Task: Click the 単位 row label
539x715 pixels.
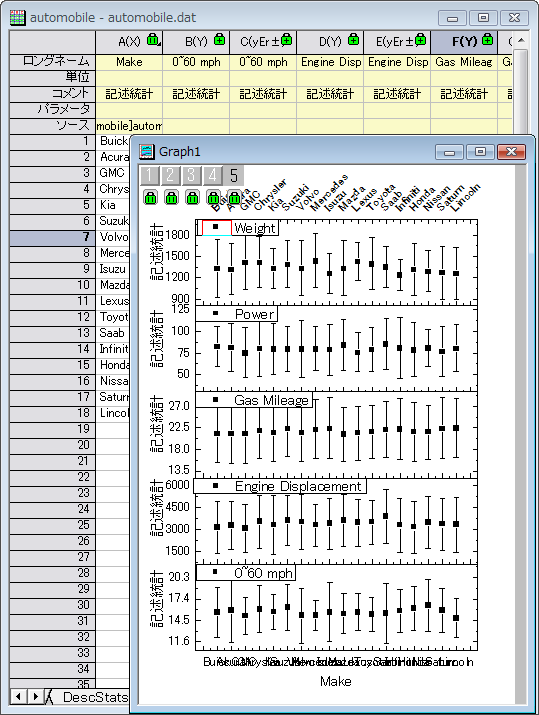Action: 52,78
